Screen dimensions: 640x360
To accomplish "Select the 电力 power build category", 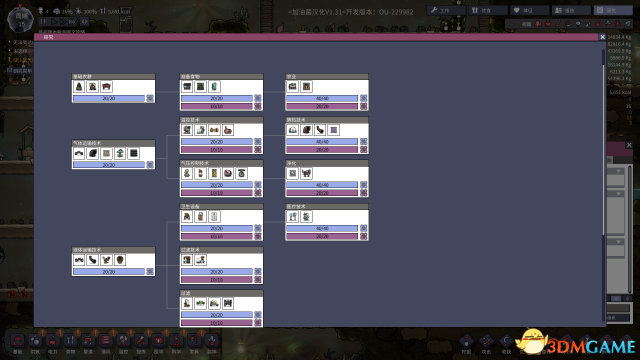I will coord(53,340).
